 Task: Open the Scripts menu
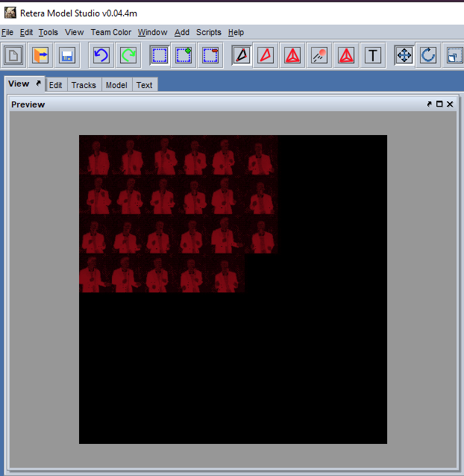[x=209, y=32]
